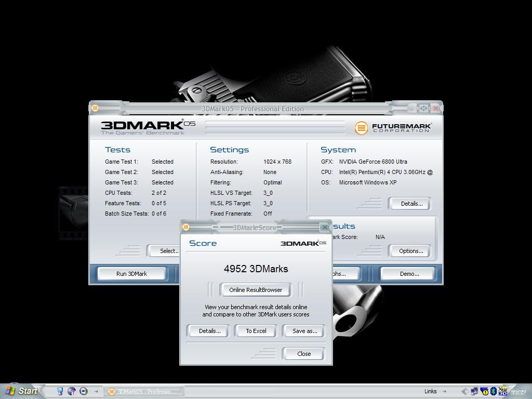Open the results Options... button

tap(411, 251)
